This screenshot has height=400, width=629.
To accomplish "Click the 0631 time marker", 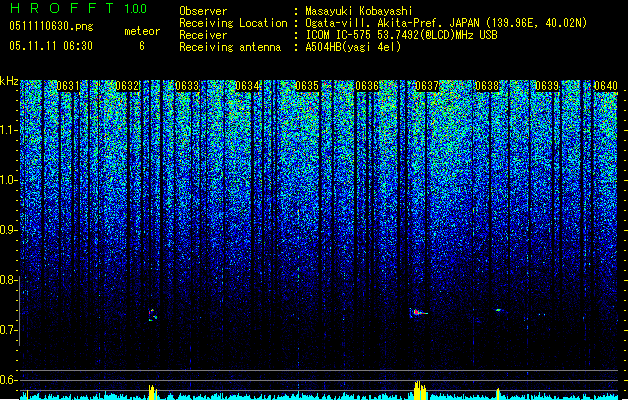I will pos(67,86).
